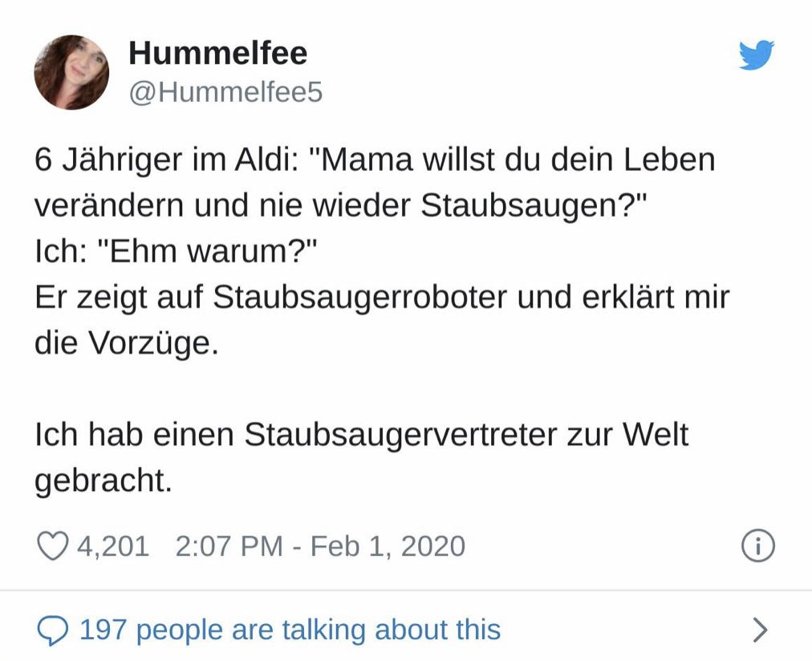
Task: Expand the conversation with the right chevron
Action: pyautogui.click(x=759, y=630)
